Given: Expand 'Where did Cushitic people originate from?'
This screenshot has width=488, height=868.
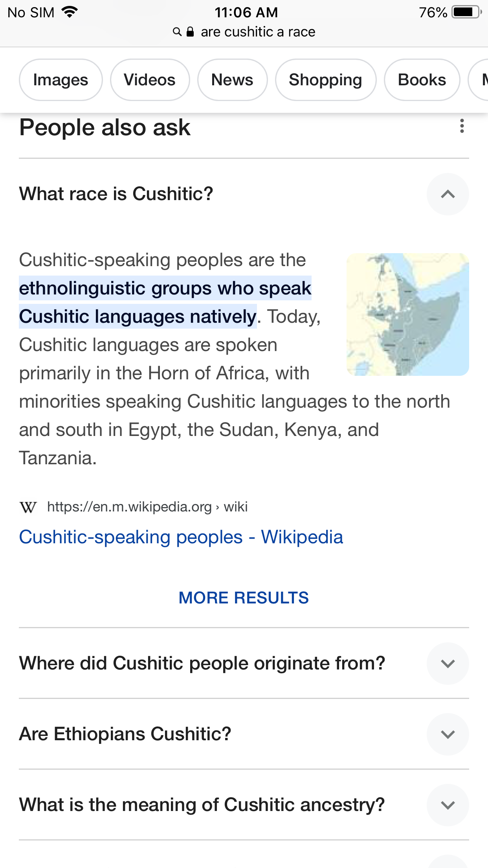Looking at the screenshot, I should click(448, 664).
